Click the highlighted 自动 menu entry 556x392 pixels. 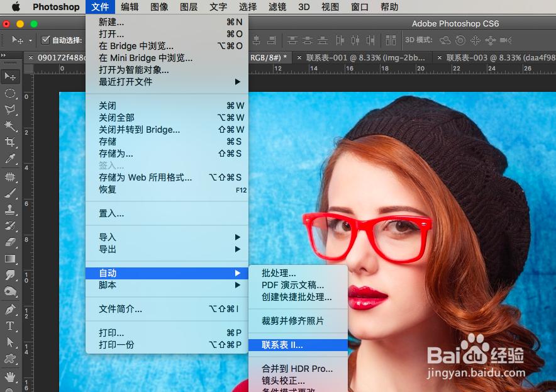click(x=167, y=273)
